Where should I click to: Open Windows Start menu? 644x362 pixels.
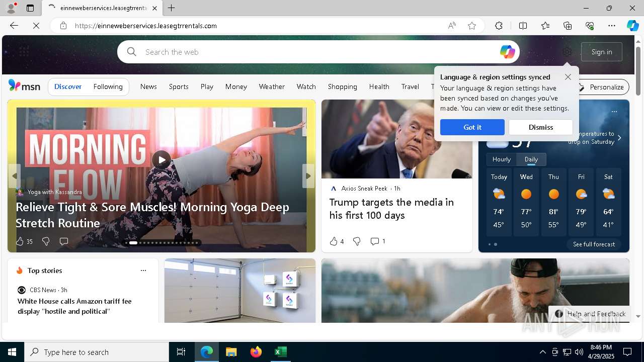[12, 352]
